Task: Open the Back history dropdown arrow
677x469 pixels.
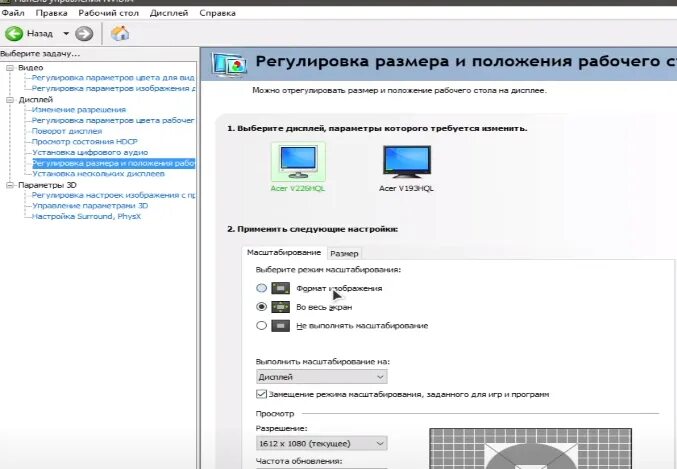Action: pyautogui.click(x=66, y=34)
